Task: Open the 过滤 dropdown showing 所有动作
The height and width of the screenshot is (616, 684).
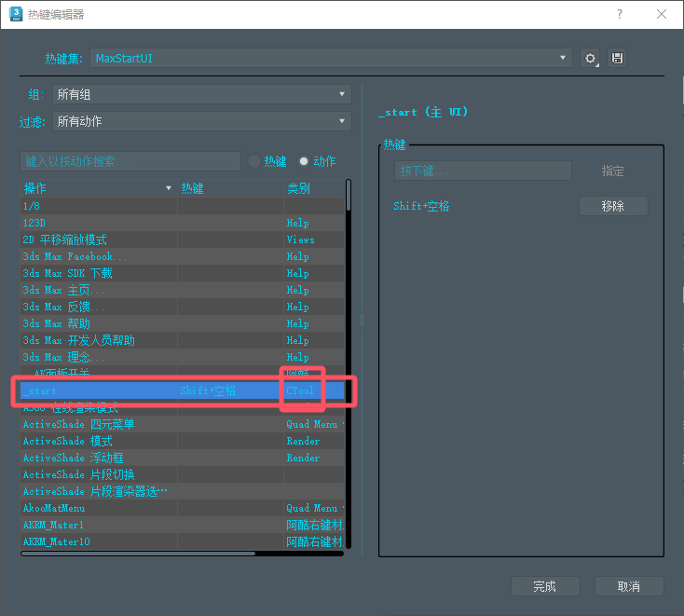Action: coord(201,121)
